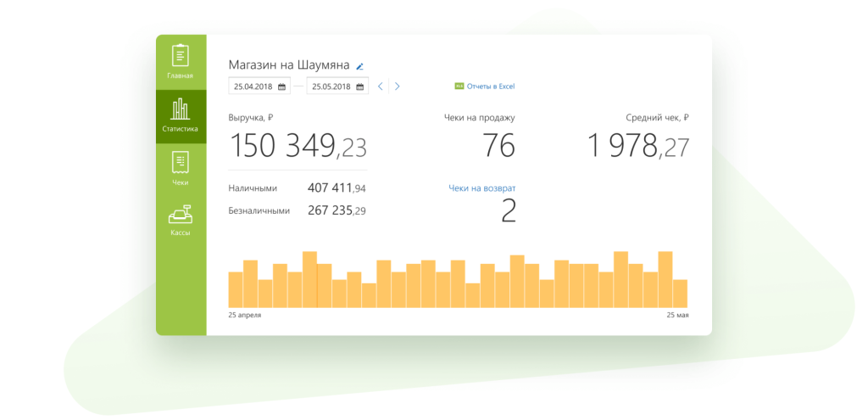The image size is (868, 420).
Task: Select the last bar of the chart
Action: pos(680,293)
